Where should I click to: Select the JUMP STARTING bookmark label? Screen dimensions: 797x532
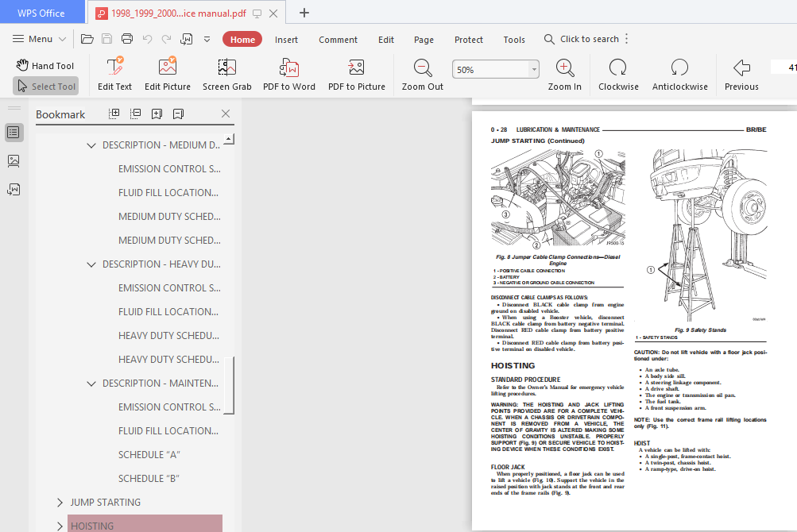[x=105, y=503]
